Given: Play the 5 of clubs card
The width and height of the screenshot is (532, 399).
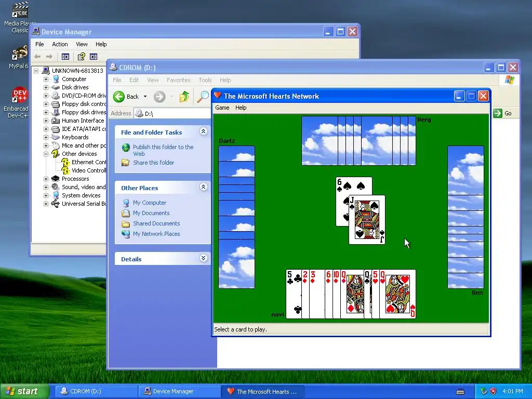Looking at the screenshot, I should (x=294, y=294).
